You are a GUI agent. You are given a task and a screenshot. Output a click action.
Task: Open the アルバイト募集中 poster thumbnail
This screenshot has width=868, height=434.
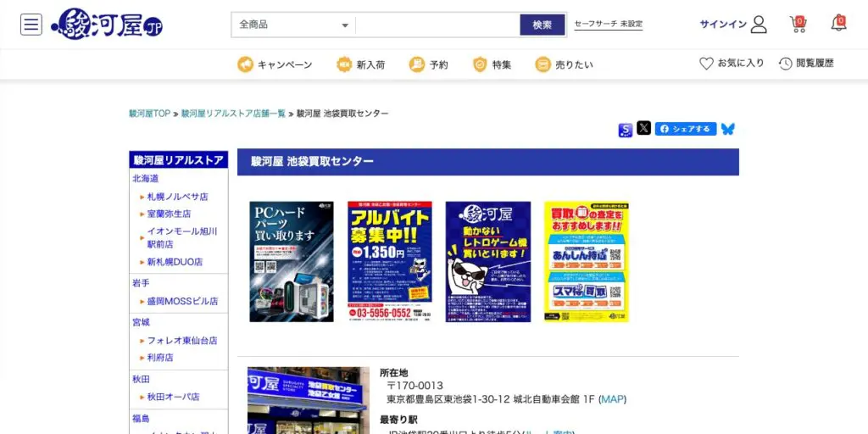(x=390, y=261)
